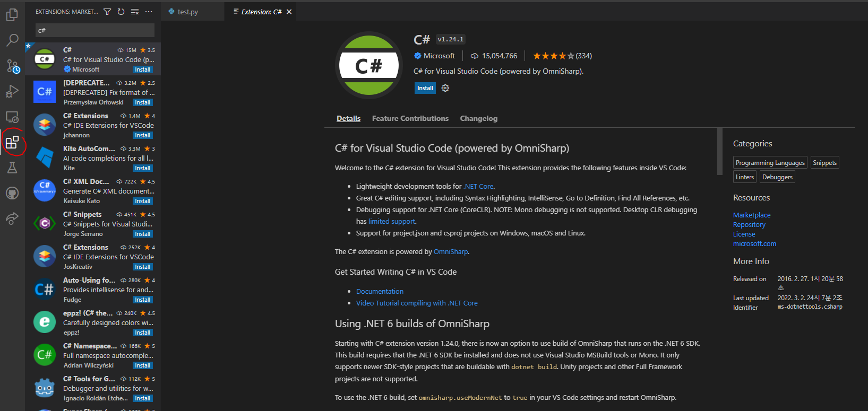Open the Repository resource link
The width and height of the screenshot is (868, 411).
(749, 224)
